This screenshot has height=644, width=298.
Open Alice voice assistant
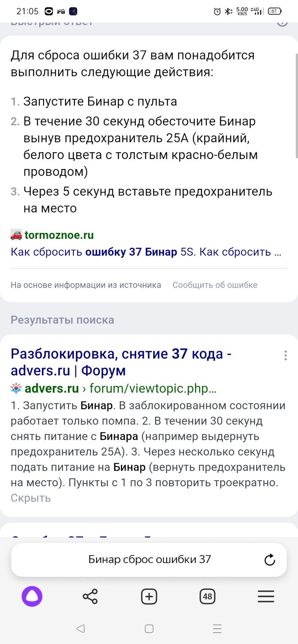pyautogui.click(x=32, y=596)
